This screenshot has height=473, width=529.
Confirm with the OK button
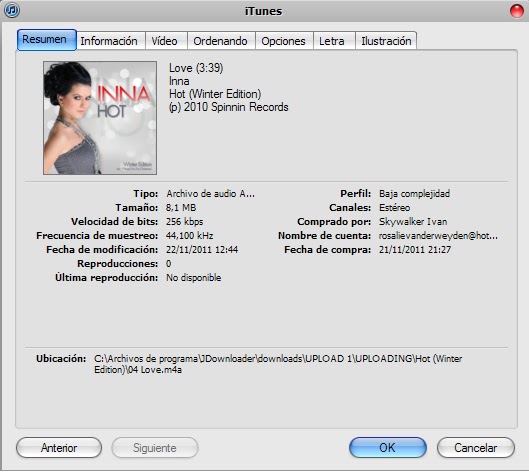(x=388, y=448)
